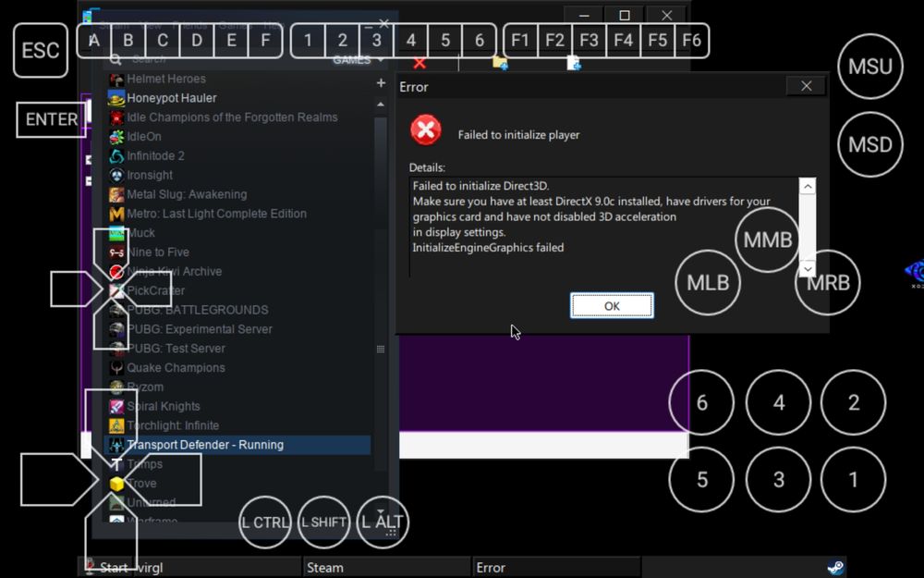Click the Honeypot Hauler game icon
This screenshot has height=578, width=924.
click(116, 98)
